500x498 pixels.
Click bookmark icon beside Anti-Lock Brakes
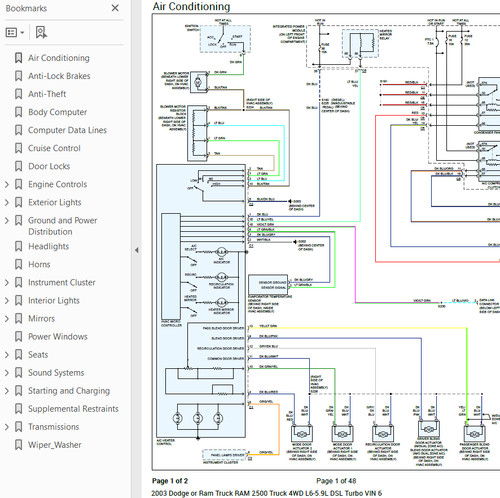19,76
